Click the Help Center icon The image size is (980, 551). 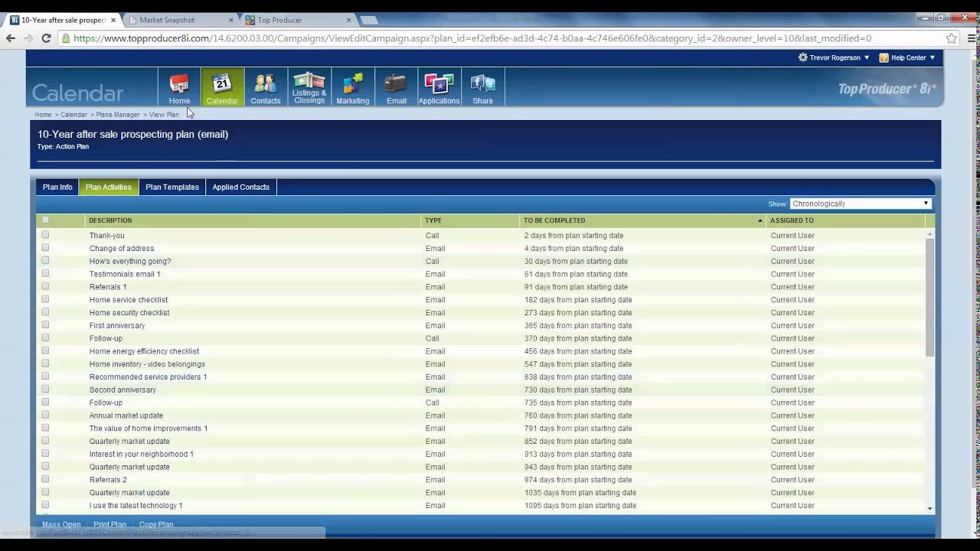click(884, 57)
